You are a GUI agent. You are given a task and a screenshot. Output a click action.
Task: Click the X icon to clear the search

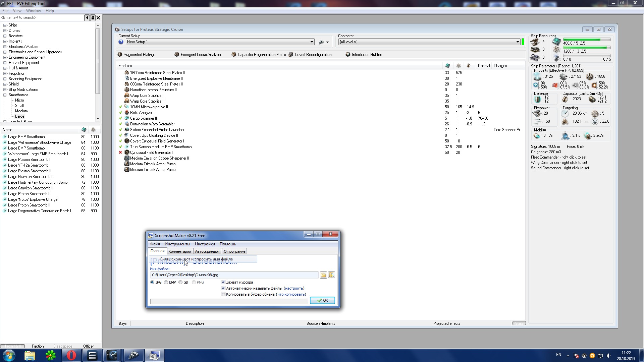98,18
